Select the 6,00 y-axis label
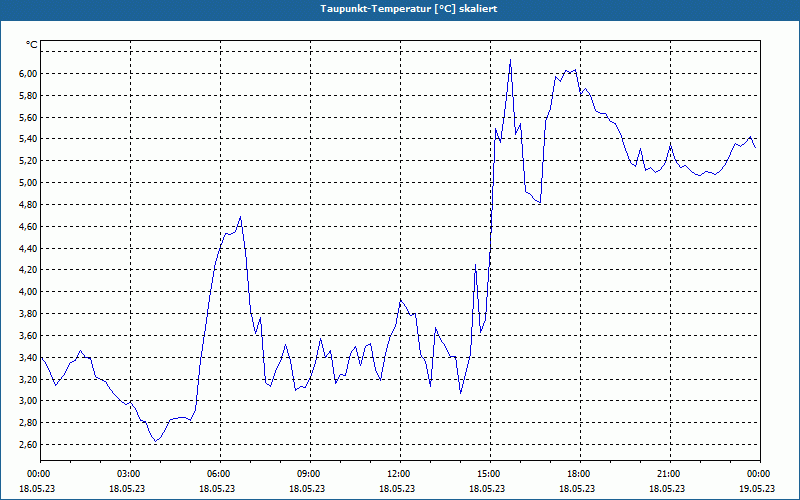Image resolution: width=800 pixels, height=500 pixels. coord(29,73)
